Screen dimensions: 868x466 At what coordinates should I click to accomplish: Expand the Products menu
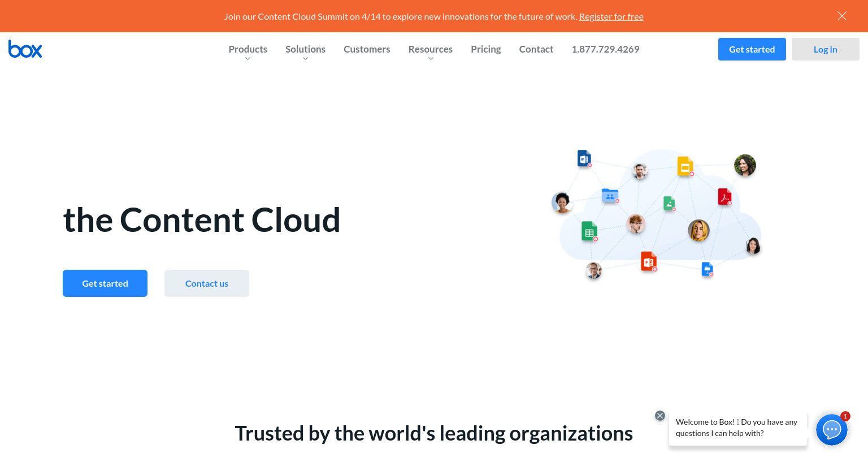[x=248, y=49]
